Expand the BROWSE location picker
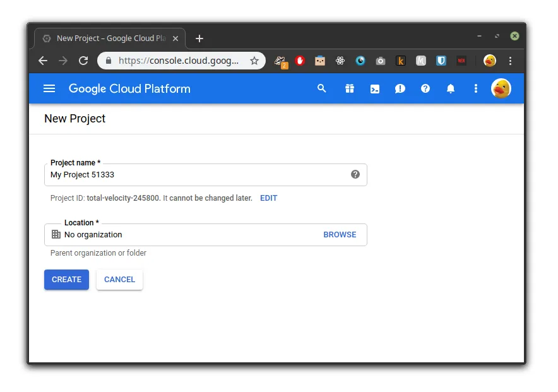The height and width of the screenshot is (392, 558). coord(340,234)
